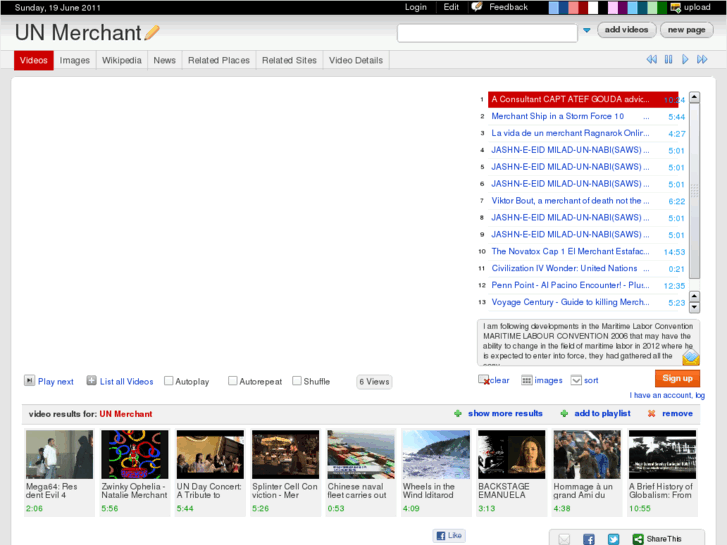The height and width of the screenshot is (545, 727).
Task: Open the Related Places tab
Action: [219, 60]
